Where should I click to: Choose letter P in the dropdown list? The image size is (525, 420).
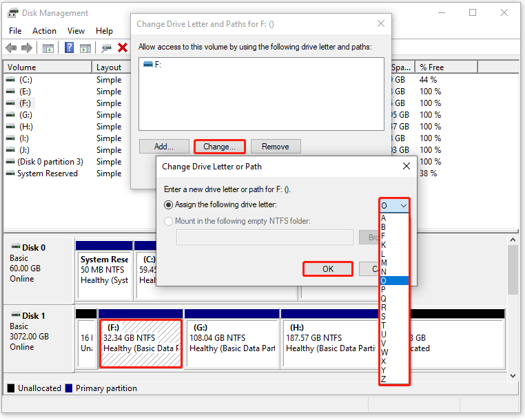[x=394, y=290]
